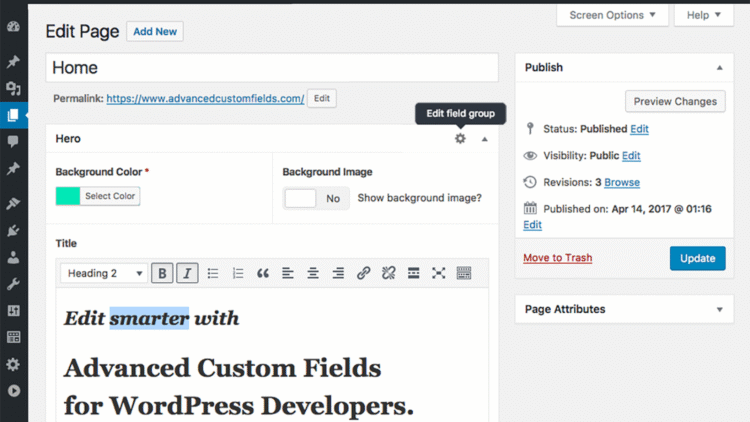Edit the Published on date
750x422 pixels.
pyautogui.click(x=532, y=225)
